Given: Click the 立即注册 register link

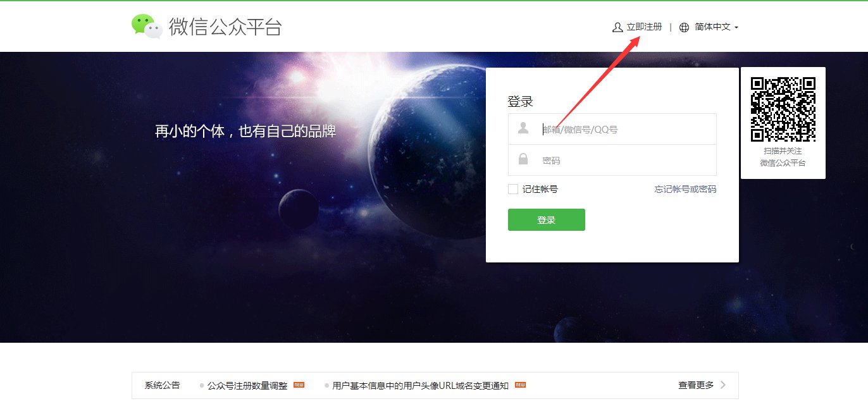Looking at the screenshot, I should coord(644,27).
